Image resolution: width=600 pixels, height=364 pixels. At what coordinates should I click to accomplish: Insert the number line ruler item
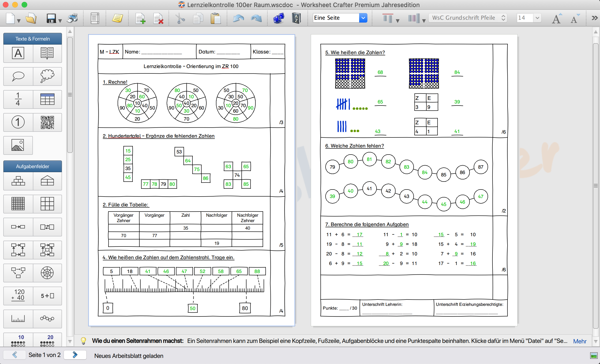tap(18, 319)
